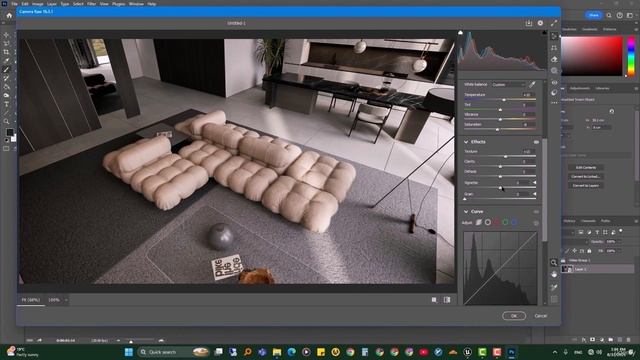Select the Camera Raw Crop and Rotate icon
This screenshot has width=640, height=360.
(x=554, y=48)
